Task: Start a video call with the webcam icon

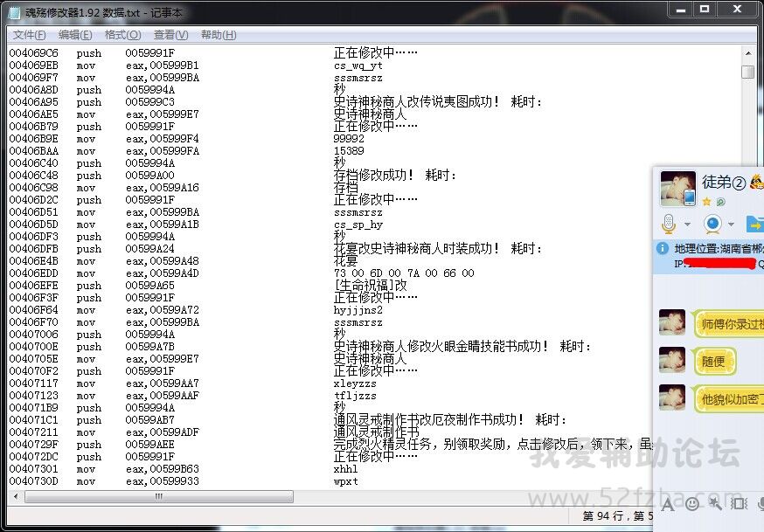Action: coord(712,224)
